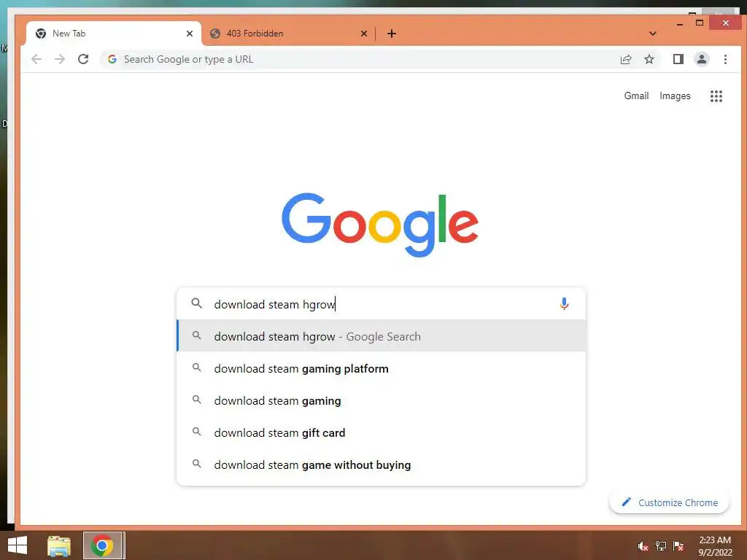Open the network tray icon
747x560 pixels.
click(661, 546)
